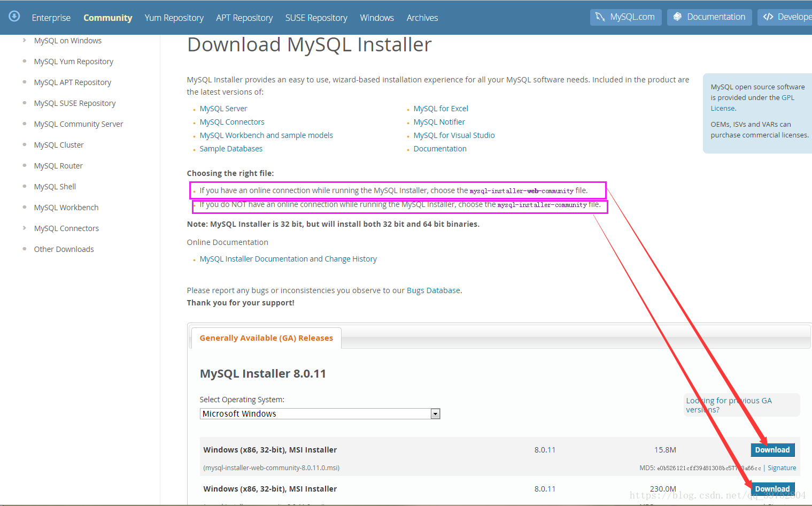Viewport: 812px width, 506px height.
Task: Open the Enterprise tab
Action: coord(51,18)
